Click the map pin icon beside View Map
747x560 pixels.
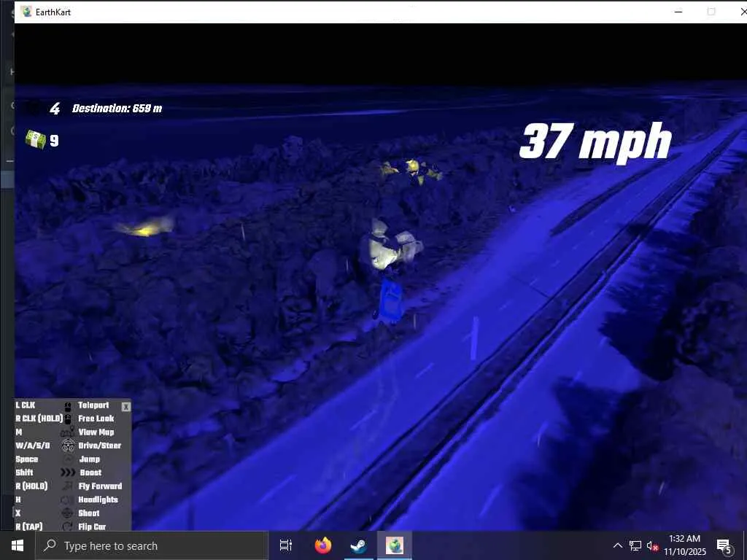(x=67, y=432)
